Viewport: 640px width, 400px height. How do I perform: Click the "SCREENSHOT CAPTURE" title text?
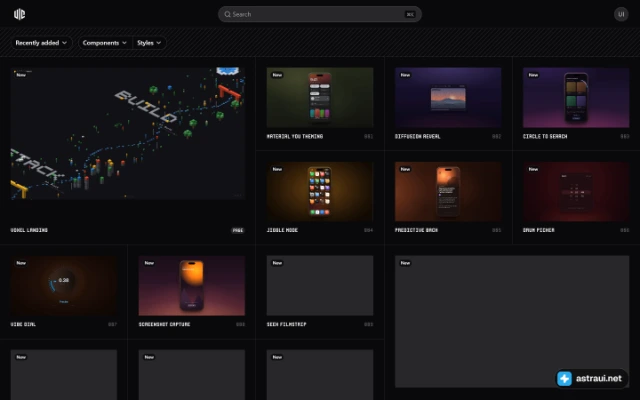point(164,324)
